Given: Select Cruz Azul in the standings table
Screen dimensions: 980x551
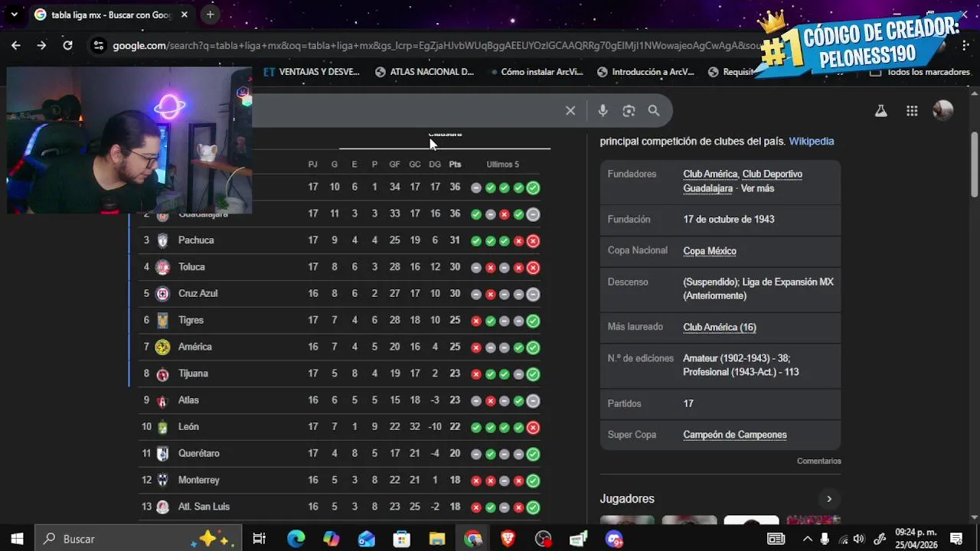Looking at the screenshot, I should point(198,294).
